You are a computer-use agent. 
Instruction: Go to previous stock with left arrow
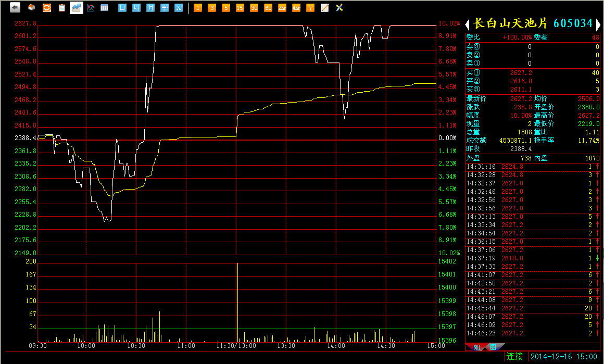click(468, 24)
